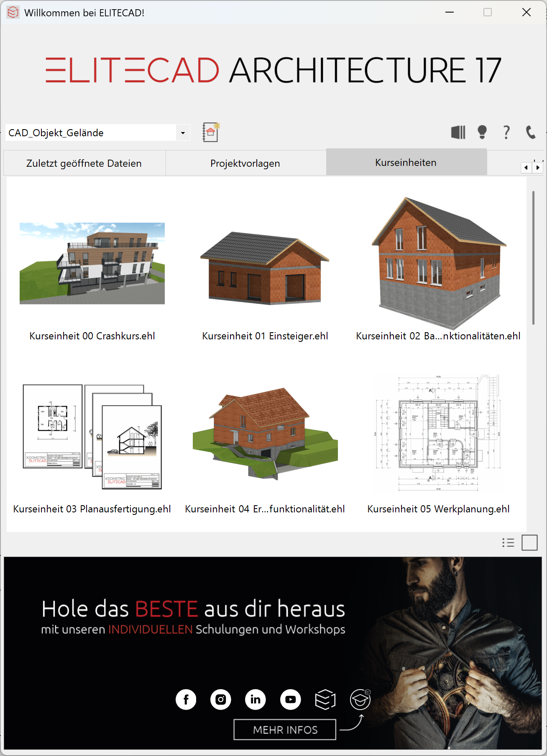The height and width of the screenshot is (756, 547).
Task: Open the Instagram icon in banner
Action: tap(221, 699)
